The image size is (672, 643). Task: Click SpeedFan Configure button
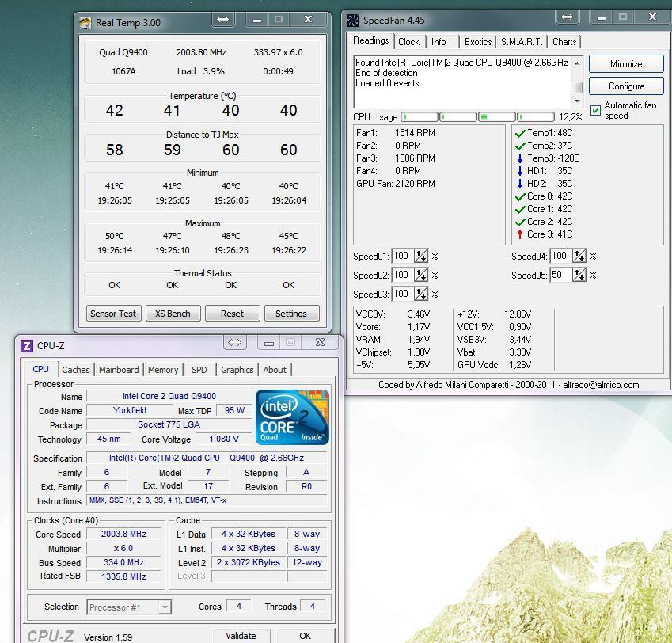click(626, 86)
